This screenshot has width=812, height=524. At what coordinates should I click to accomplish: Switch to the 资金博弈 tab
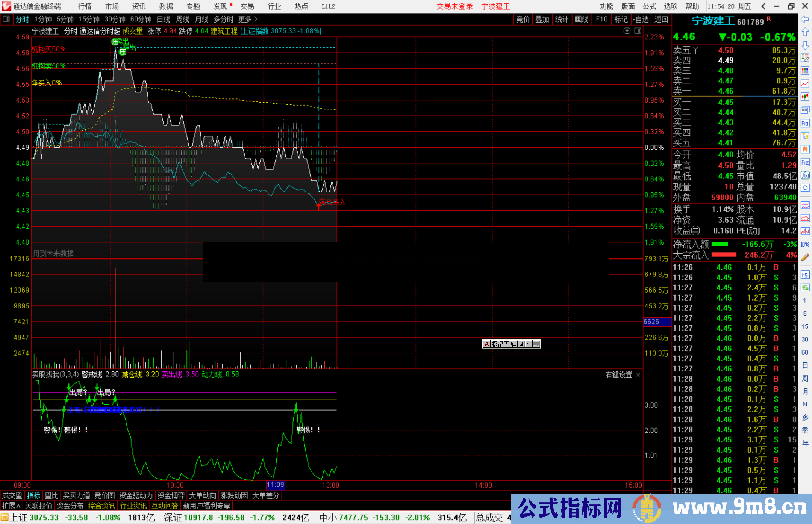[x=171, y=495]
